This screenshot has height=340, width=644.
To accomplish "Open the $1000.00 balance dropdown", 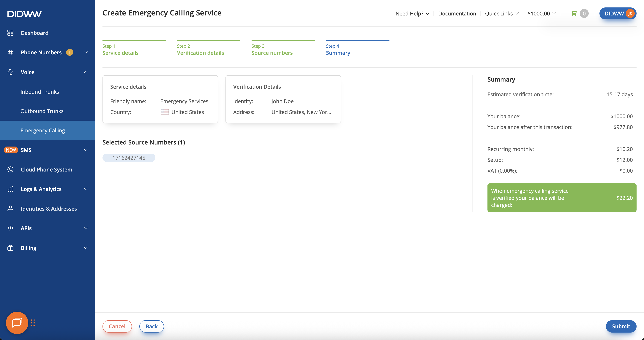I will [542, 13].
